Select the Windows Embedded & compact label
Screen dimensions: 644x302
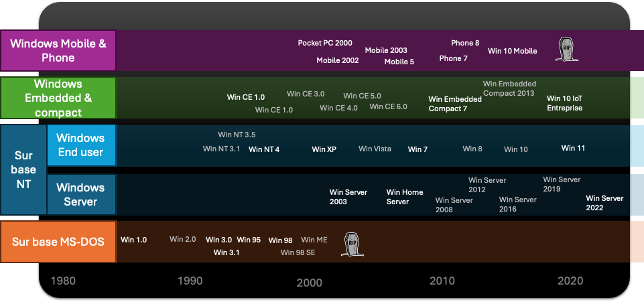(58, 98)
